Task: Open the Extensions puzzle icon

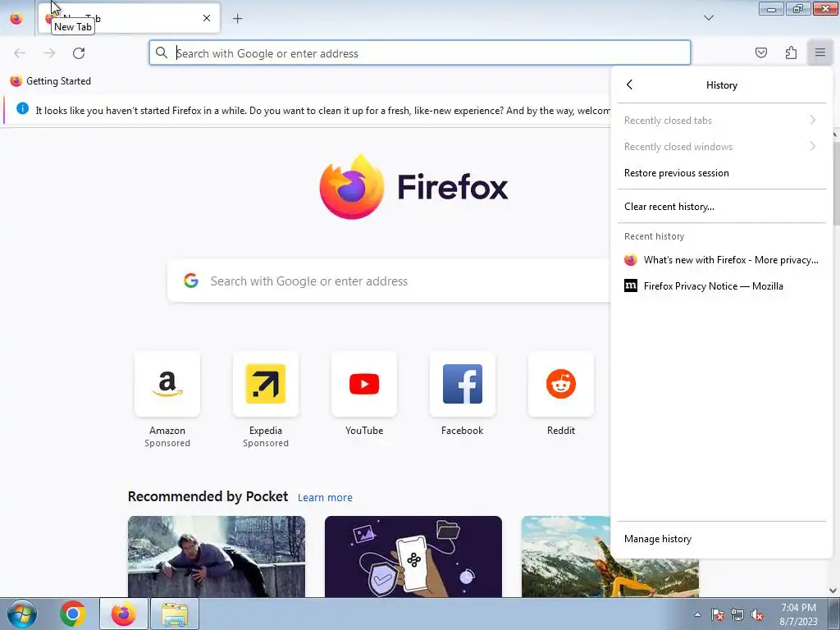Action: [x=791, y=52]
